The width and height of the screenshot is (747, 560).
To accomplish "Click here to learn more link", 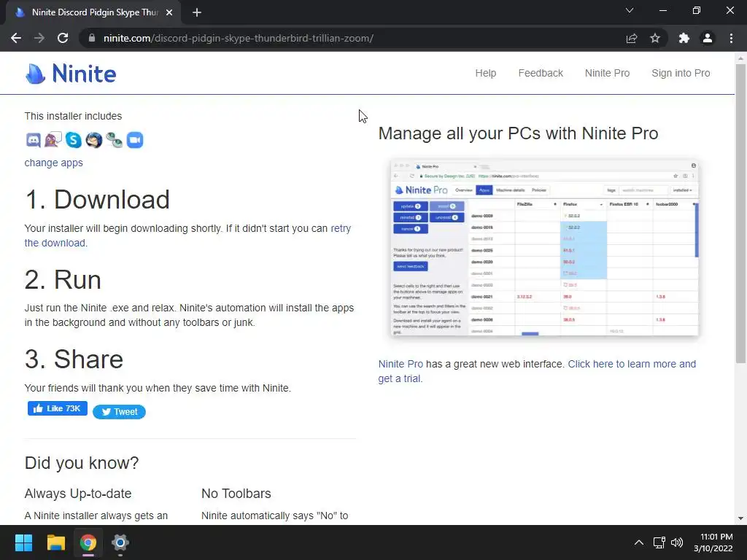I will pyautogui.click(x=632, y=364).
